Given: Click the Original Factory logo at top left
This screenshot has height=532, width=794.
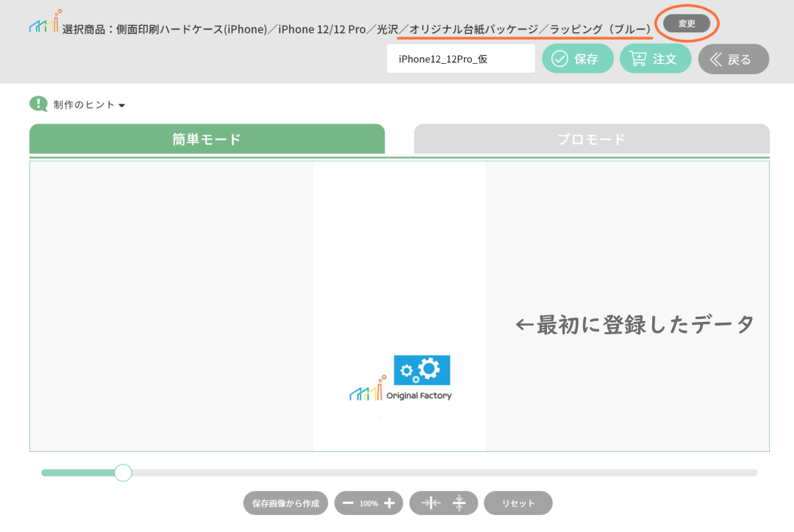Looking at the screenshot, I should 45,21.
